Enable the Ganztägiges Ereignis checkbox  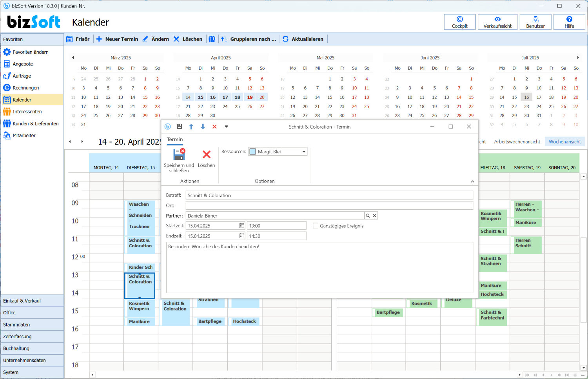tap(316, 226)
